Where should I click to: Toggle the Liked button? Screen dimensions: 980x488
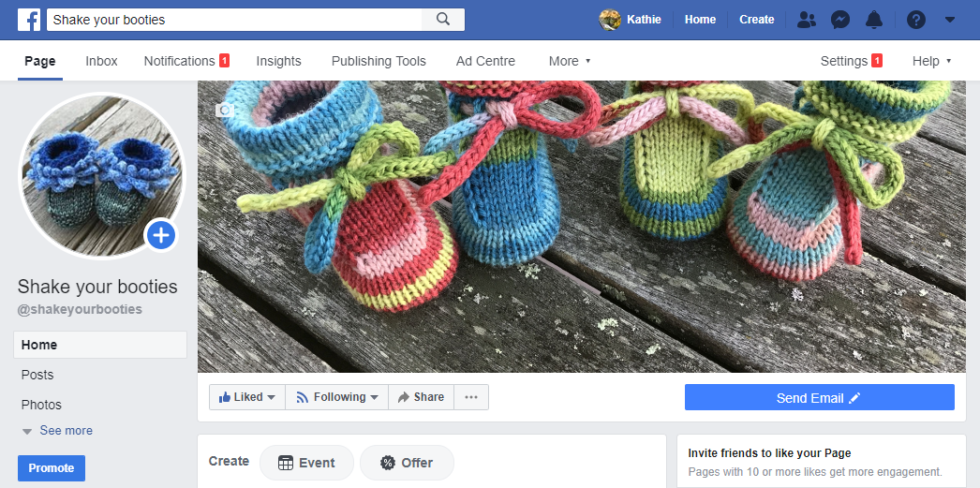[x=247, y=397]
